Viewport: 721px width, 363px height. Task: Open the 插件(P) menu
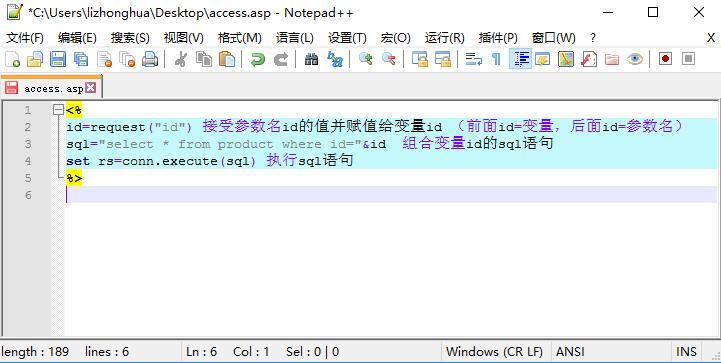coord(498,38)
